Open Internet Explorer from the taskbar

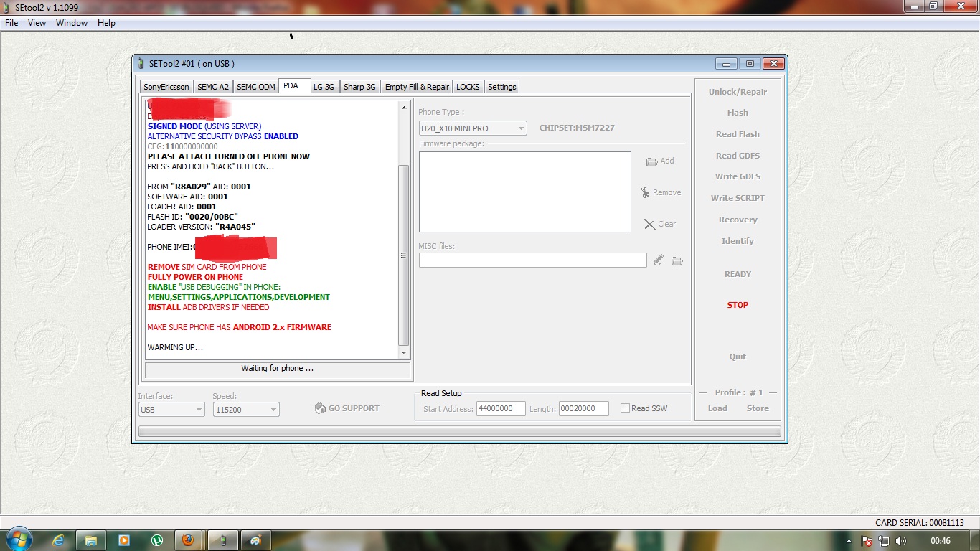click(x=58, y=540)
